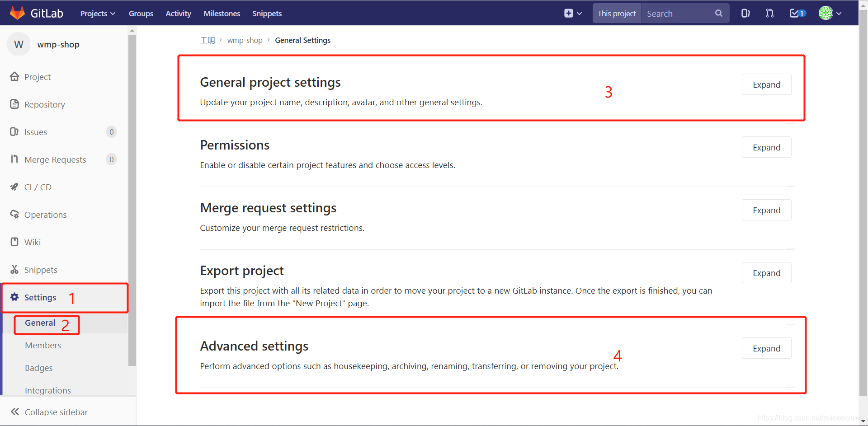The width and height of the screenshot is (868, 426).
Task: Click Collapse sidebar text
Action: click(56, 412)
